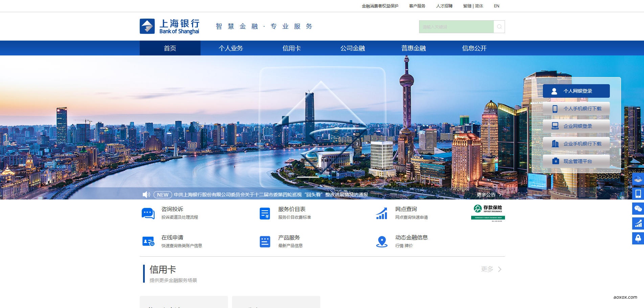
Task: Click the rocket icon to return to top
Action: 638,238
